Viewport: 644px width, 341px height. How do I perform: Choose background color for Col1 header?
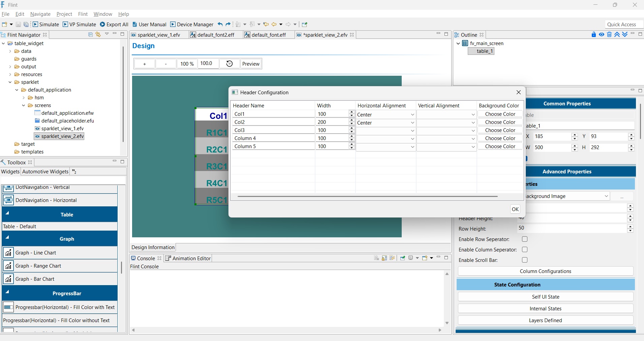[x=500, y=114]
